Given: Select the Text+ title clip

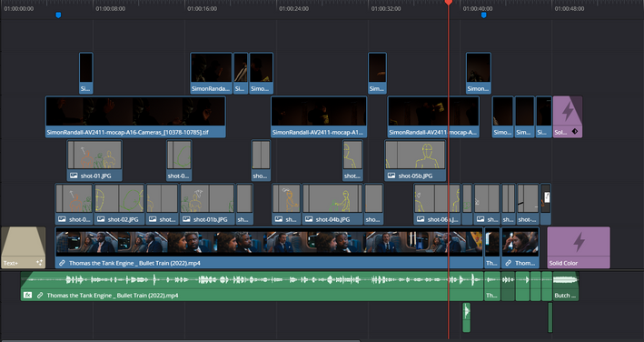Looking at the screenshot, I should pos(24,247).
